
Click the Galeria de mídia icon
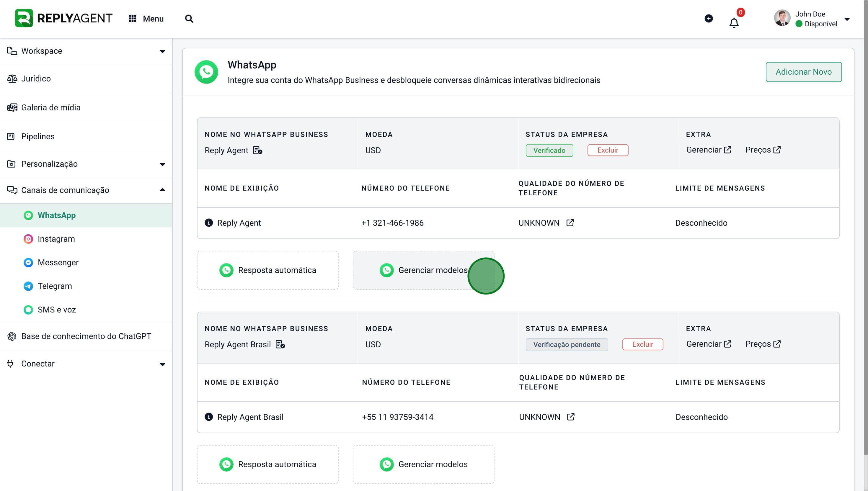12,108
